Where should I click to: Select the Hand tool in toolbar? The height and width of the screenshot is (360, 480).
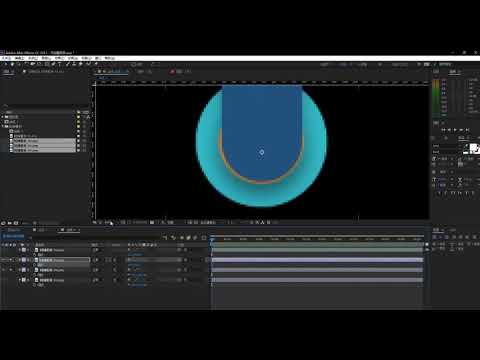[12, 64]
